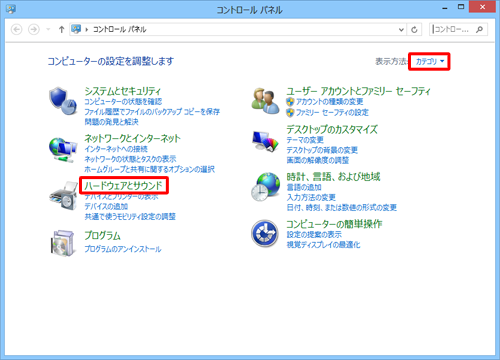Click ネットワークの状態とタスクの表示 link

pos(130,159)
